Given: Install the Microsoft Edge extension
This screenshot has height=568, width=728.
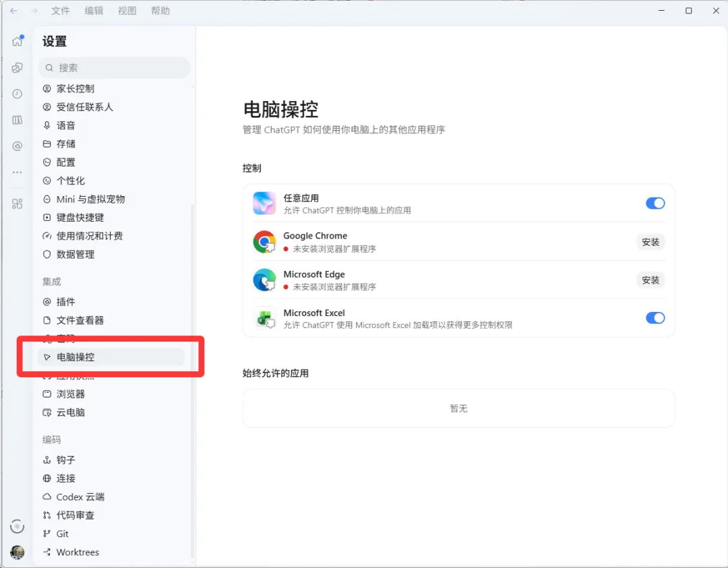Looking at the screenshot, I should [650, 280].
